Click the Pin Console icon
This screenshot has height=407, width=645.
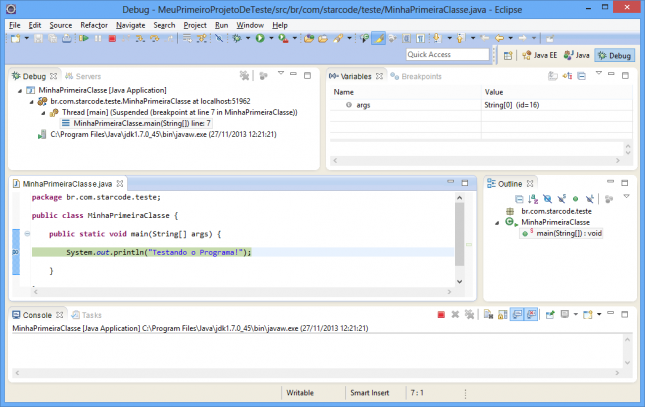tap(550, 315)
